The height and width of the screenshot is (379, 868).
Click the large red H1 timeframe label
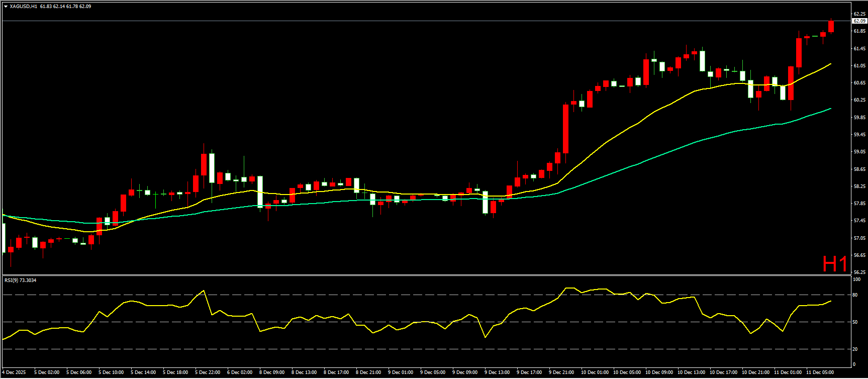pyautogui.click(x=834, y=263)
